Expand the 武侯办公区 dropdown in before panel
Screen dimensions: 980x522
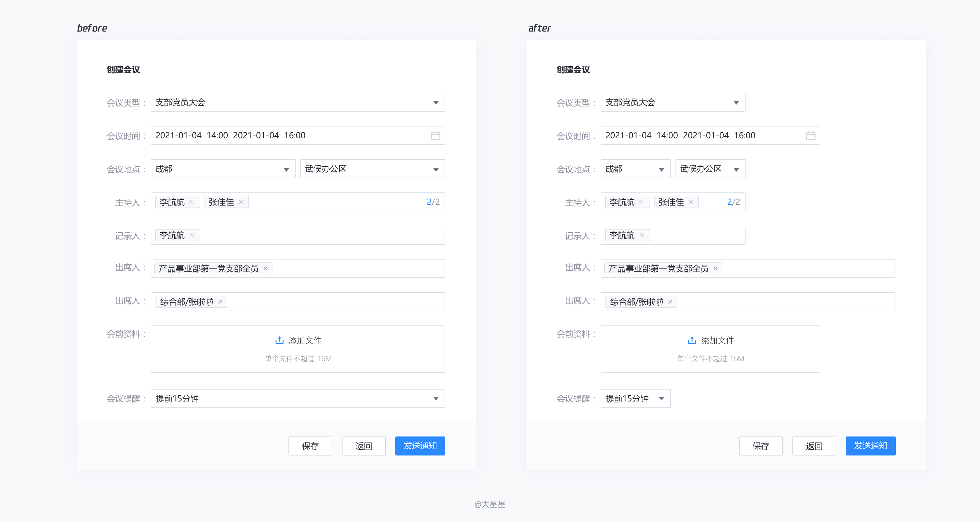[372, 169]
